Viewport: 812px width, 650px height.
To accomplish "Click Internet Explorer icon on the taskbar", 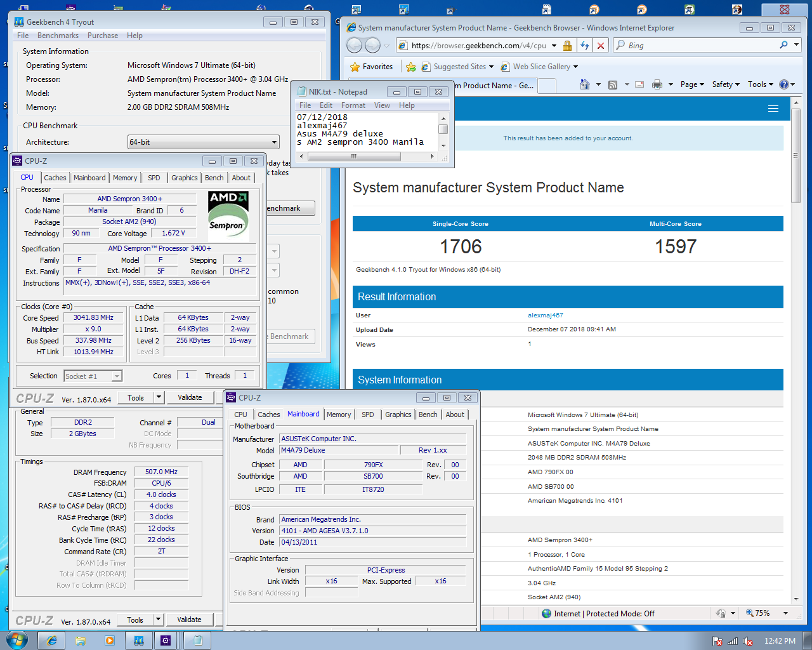I will (51, 640).
